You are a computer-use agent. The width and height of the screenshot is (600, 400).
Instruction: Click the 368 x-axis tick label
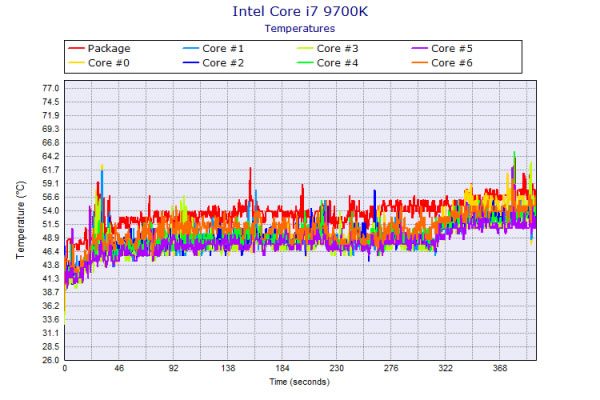tap(500, 368)
